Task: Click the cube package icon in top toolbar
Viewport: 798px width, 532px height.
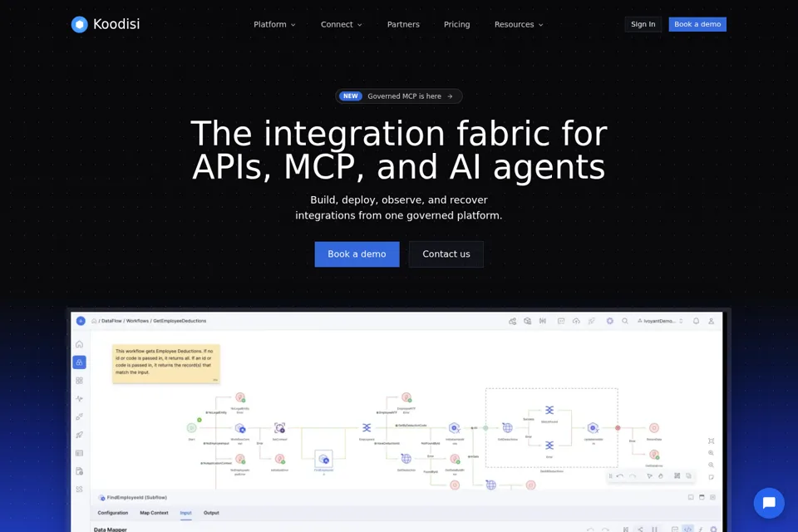Action: (528, 321)
